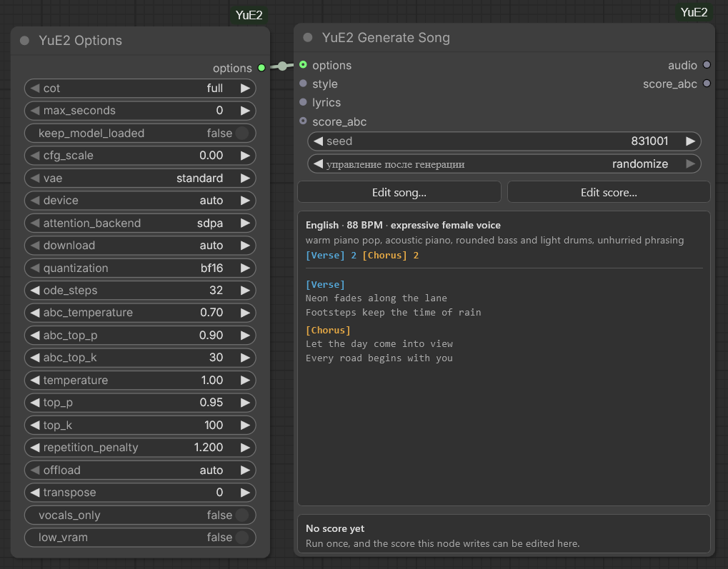
Task: Advance cot option with right arrow
Action: pyautogui.click(x=245, y=89)
